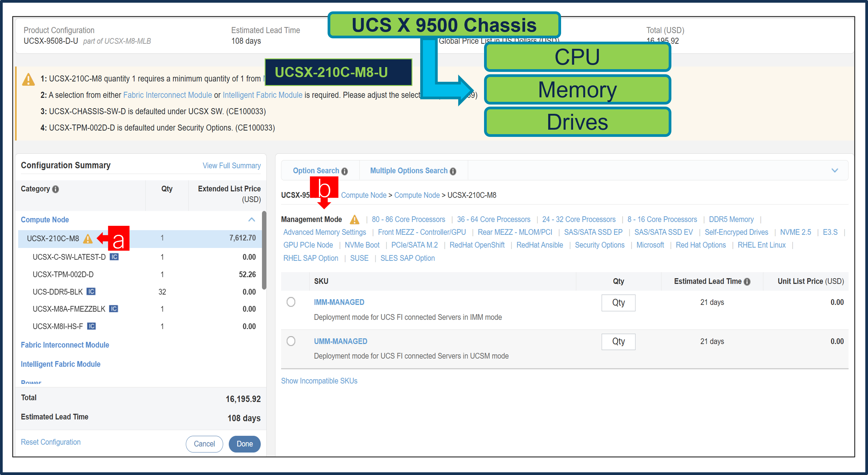The image size is (868, 475).
Task: Click the Fabric Interconnect Module link in warning
Action: click(168, 95)
